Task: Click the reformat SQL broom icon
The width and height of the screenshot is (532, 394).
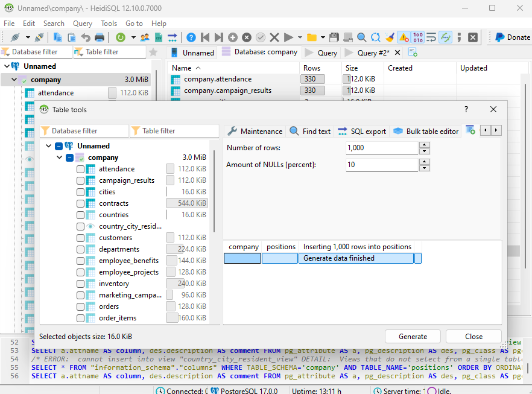Action: tap(390, 37)
